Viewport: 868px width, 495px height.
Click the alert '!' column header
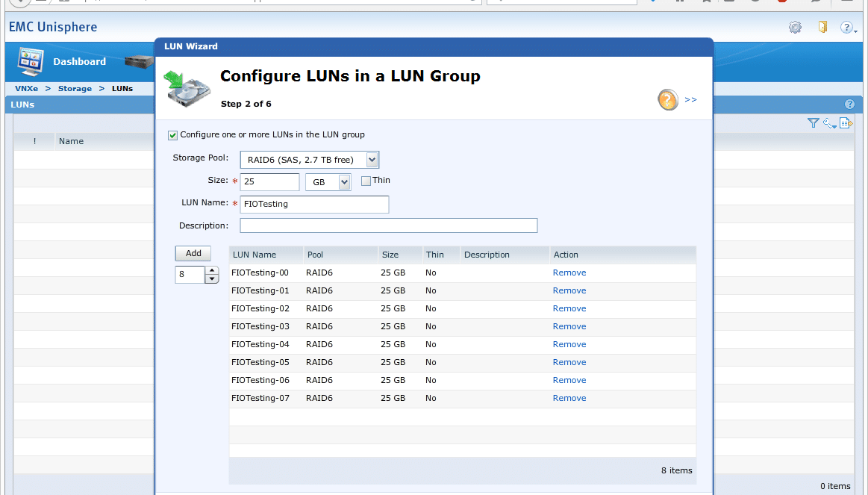click(x=34, y=141)
